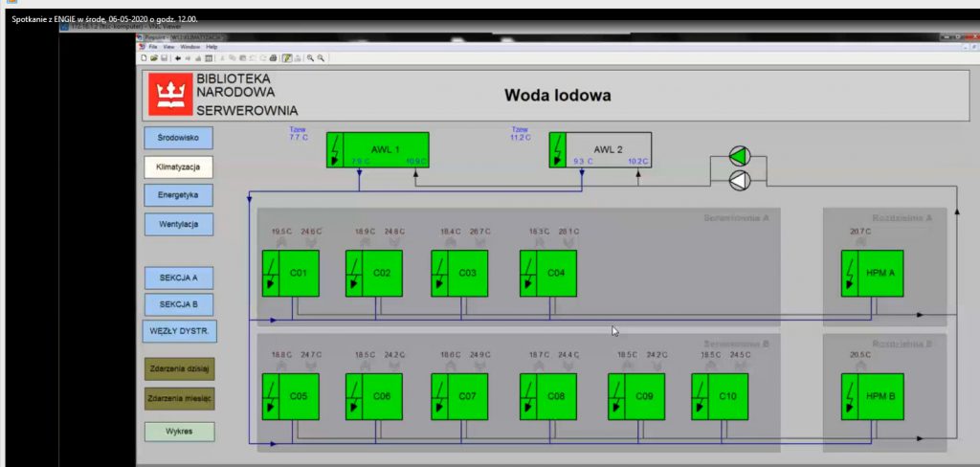
Task: Select cooling unit C01
Action: pyautogui.click(x=291, y=274)
